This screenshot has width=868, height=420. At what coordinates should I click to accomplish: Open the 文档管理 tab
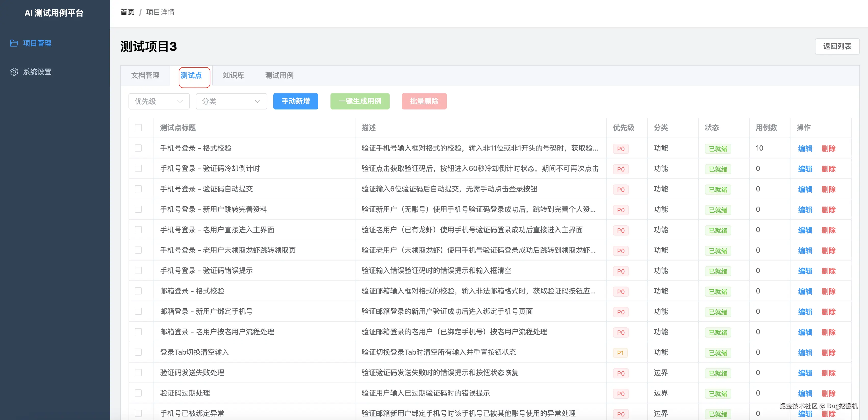click(145, 76)
